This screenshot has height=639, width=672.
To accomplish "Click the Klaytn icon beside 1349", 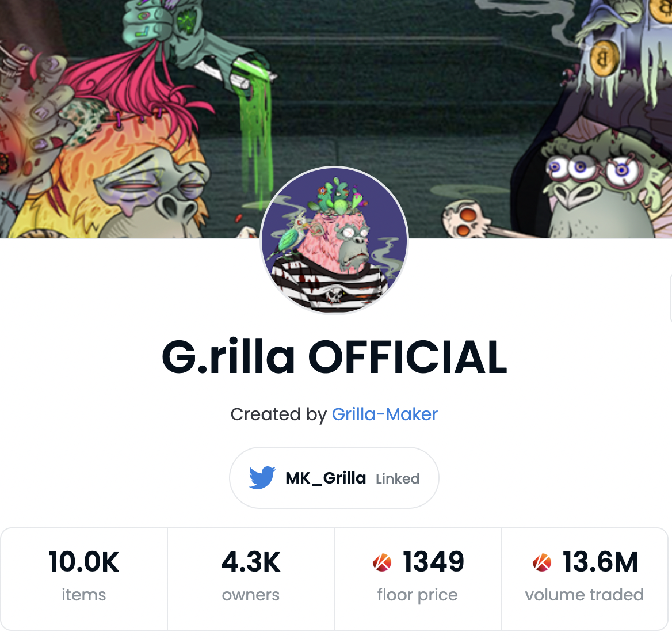I will (x=382, y=562).
